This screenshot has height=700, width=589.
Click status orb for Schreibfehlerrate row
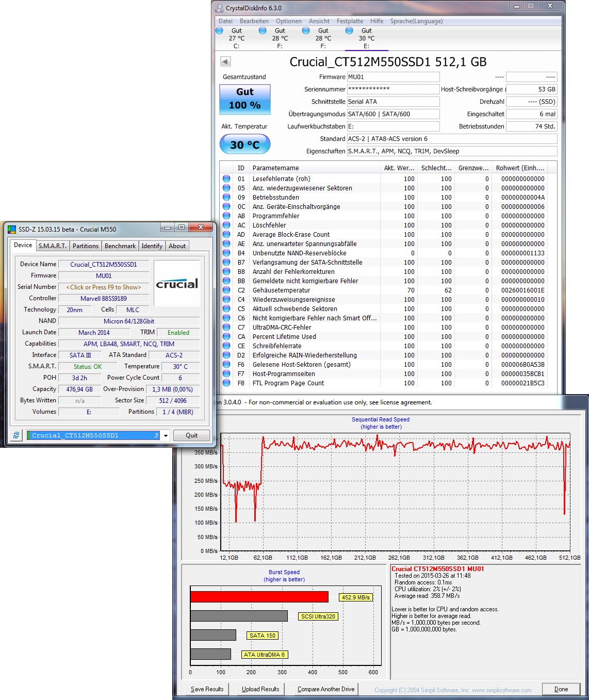click(226, 346)
